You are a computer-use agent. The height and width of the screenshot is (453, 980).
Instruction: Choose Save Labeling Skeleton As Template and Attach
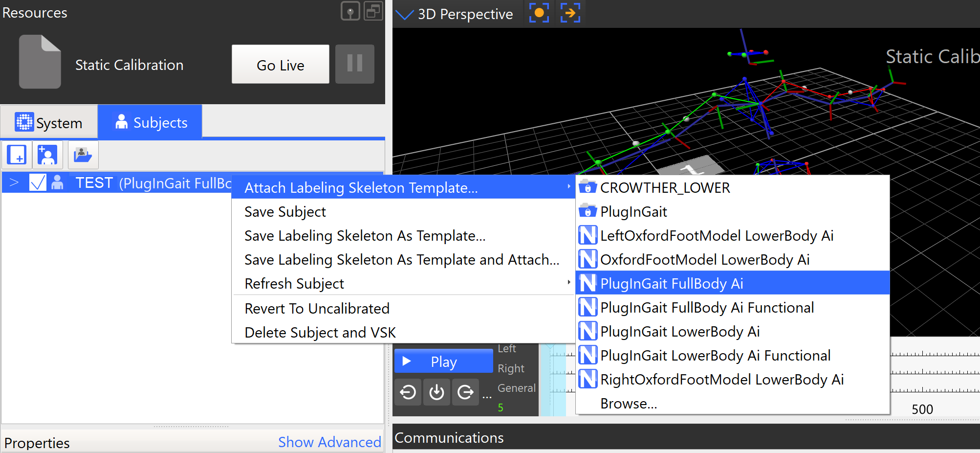(x=403, y=259)
